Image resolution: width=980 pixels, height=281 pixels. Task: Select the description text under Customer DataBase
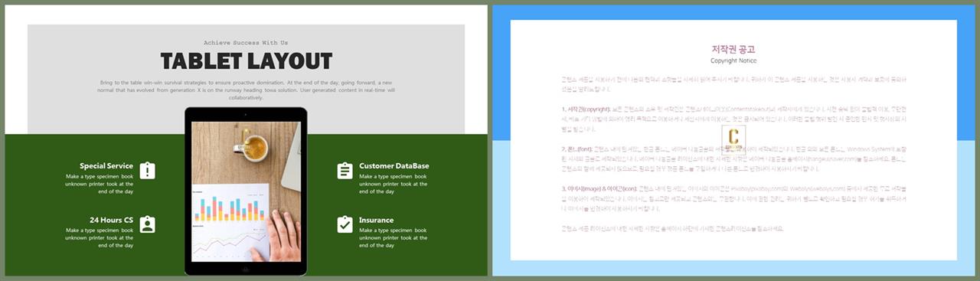[x=394, y=184]
